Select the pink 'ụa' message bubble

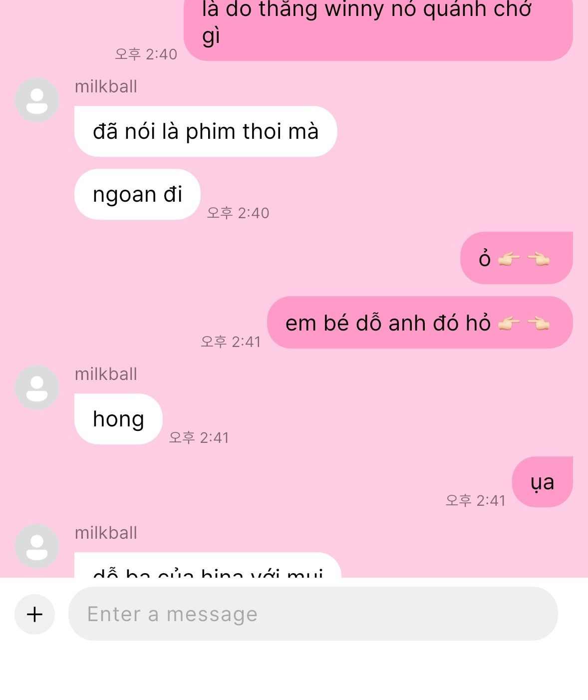542,482
